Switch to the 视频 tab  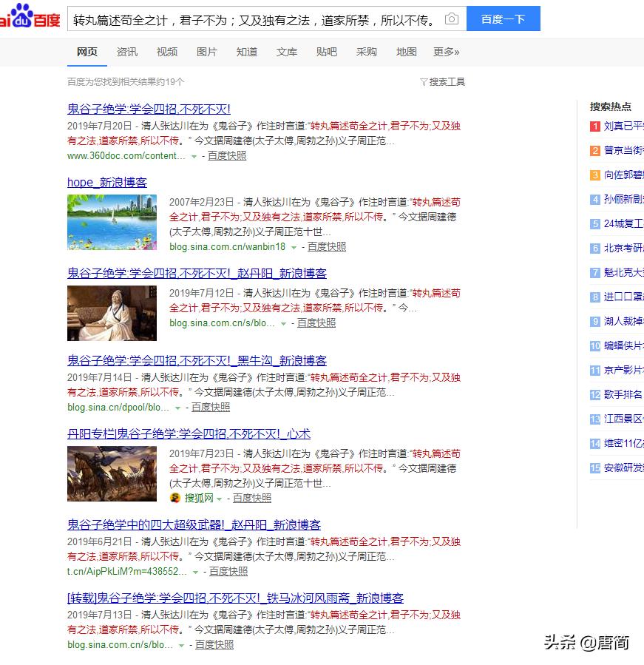(x=166, y=52)
